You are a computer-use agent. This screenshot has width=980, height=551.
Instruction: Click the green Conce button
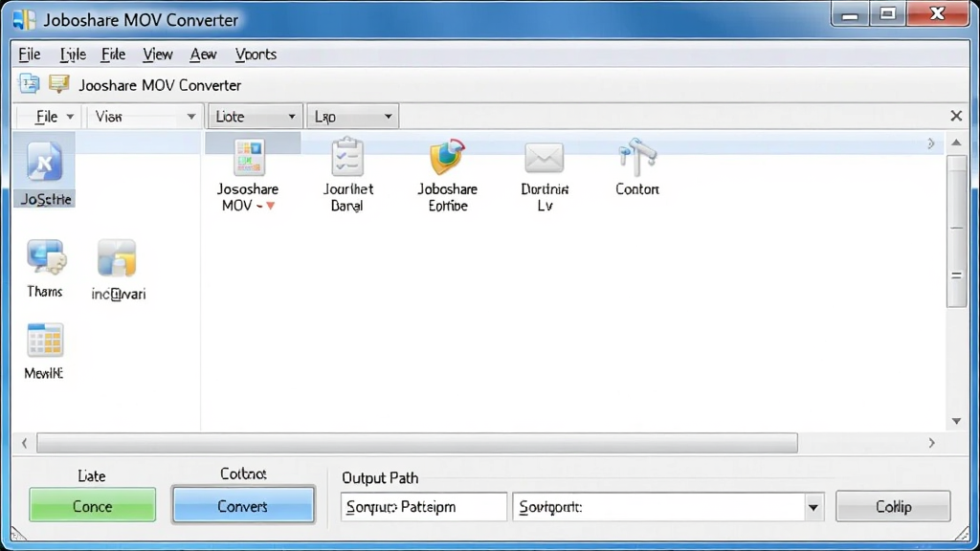point(93,505)
